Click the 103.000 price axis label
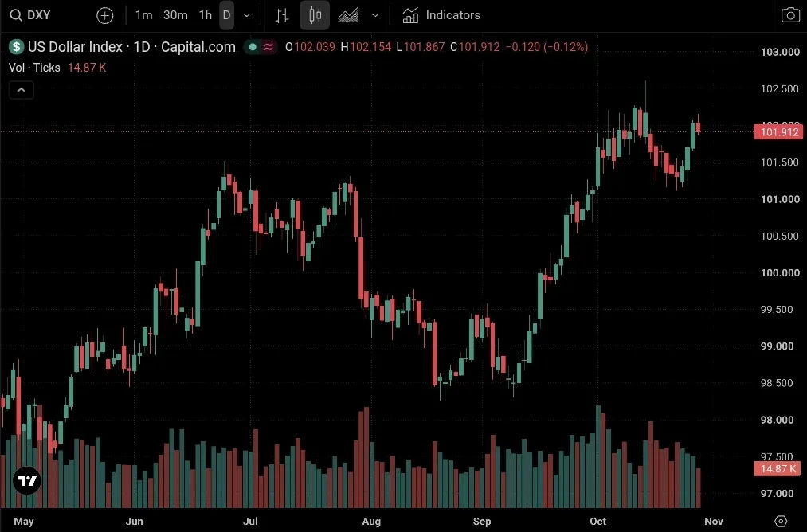 click(780, 52)
